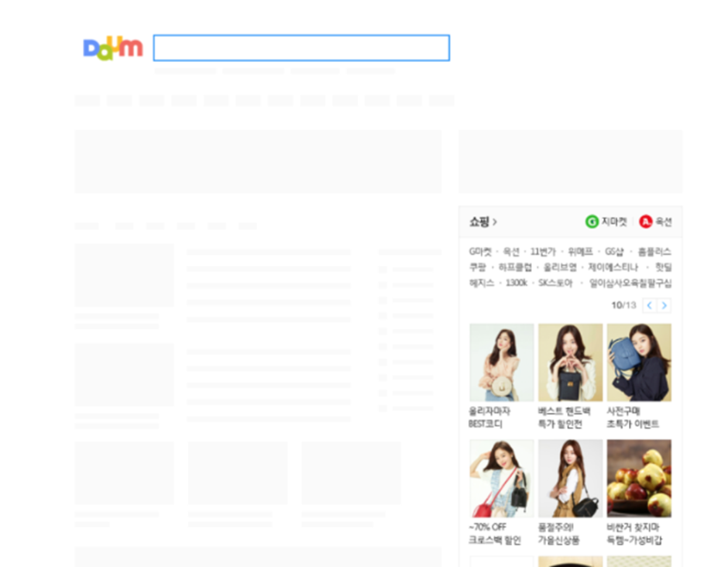Go to next shopping page arrow
The height and width of the screenshot is (567, 728).
[664, 305]
